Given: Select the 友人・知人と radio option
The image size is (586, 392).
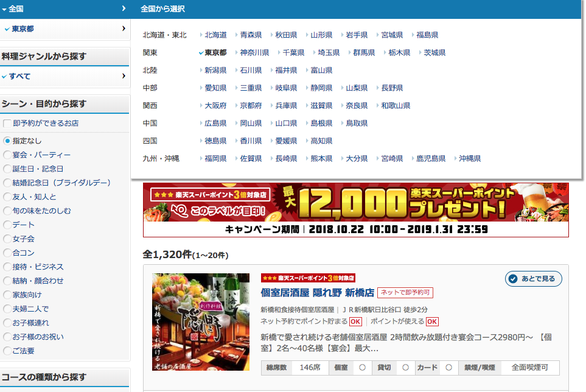Looking at the screenshot, I should coord(7,197).
